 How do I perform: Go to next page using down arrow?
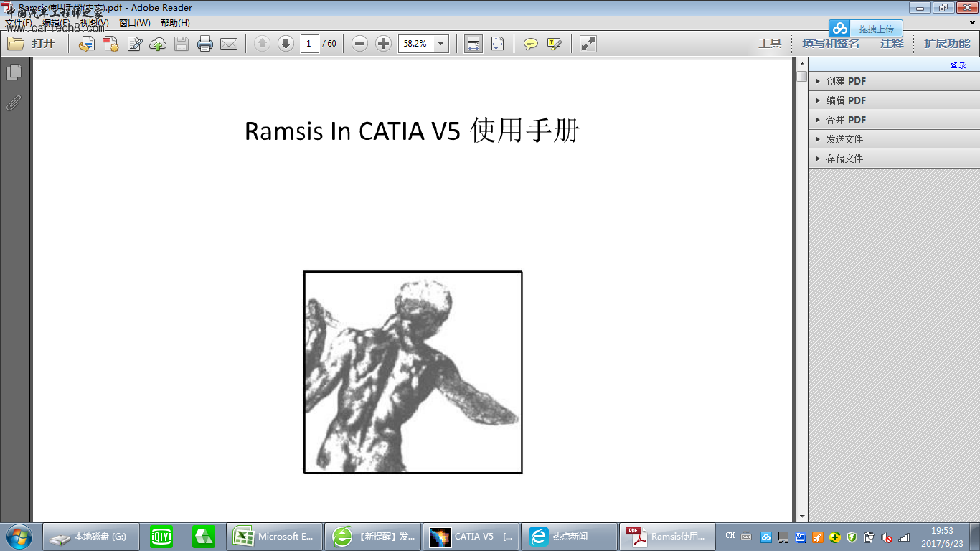[286, 44]
